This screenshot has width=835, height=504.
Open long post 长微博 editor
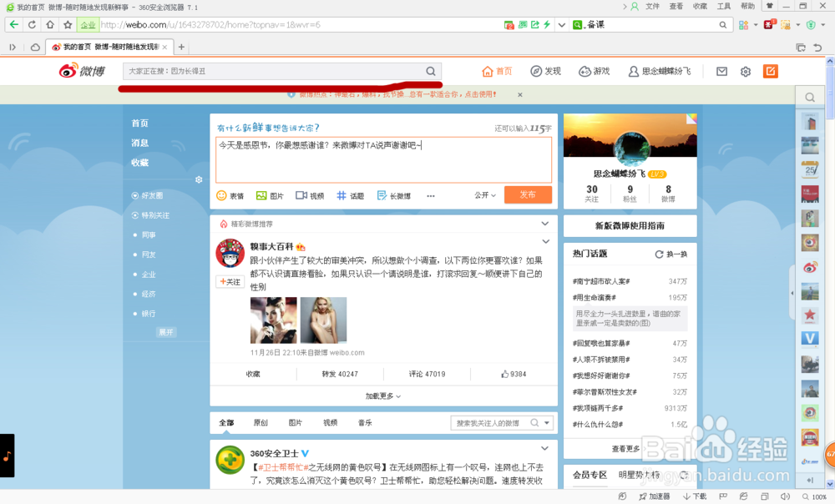(394, 195)
